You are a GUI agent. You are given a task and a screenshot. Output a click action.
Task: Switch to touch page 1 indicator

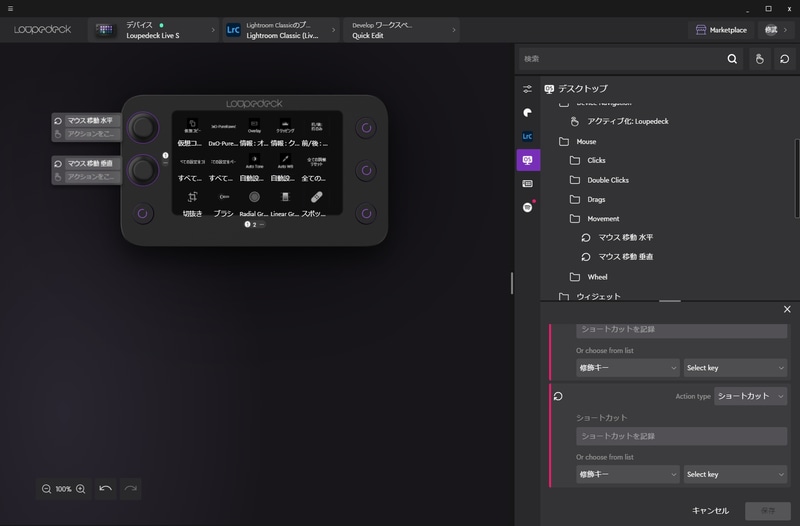[x=247, y=224]
